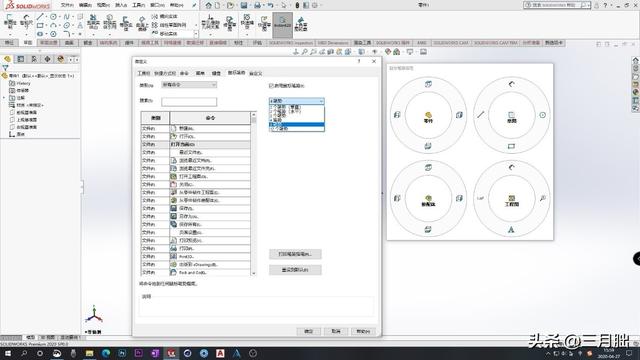640x360 pixels.
Task: Click the 重设到默认 button
Action: click(295, 270)
